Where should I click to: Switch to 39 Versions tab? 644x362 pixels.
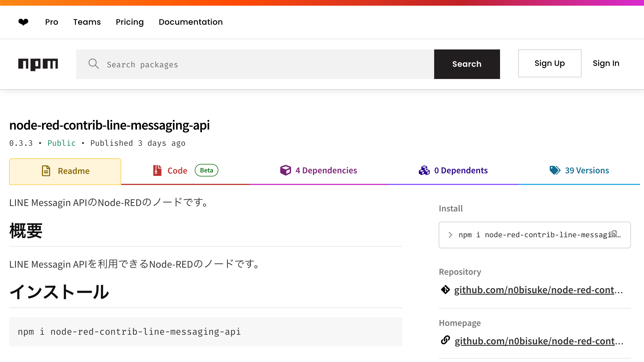[579, 170]
